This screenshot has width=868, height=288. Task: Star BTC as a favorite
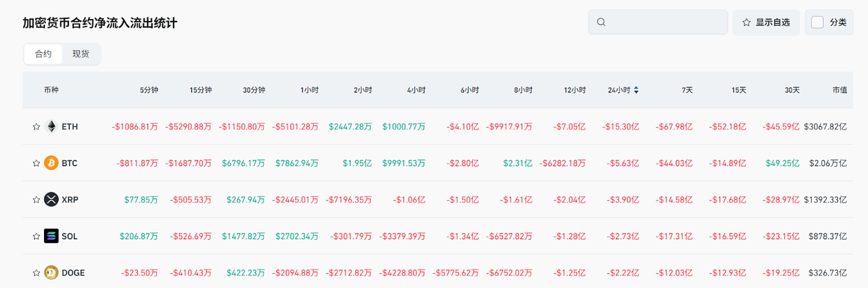(x=36, y=163)
